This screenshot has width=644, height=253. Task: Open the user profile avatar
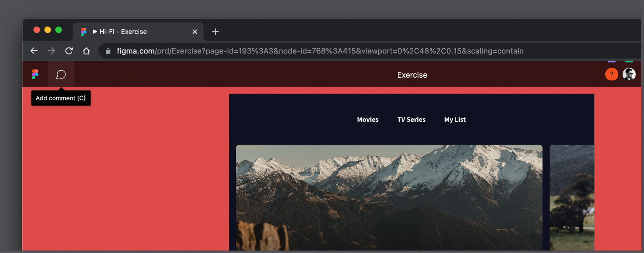(629, 74)
